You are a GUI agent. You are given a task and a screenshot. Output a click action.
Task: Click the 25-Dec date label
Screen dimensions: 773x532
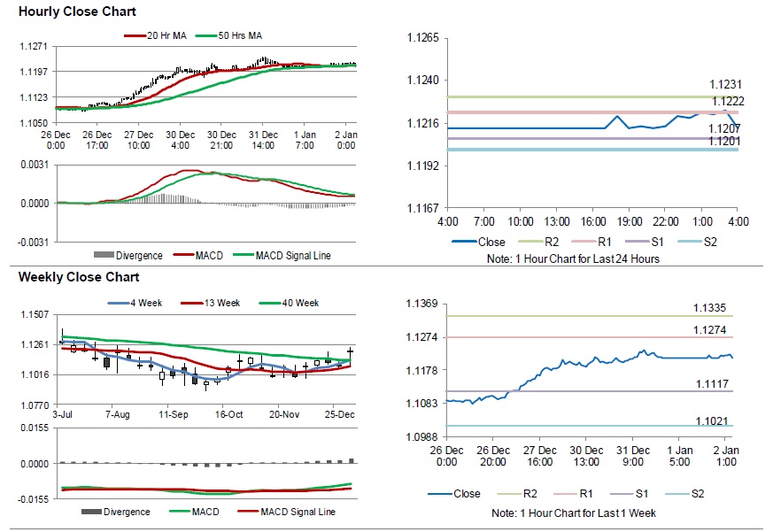[x=340, y=414]
